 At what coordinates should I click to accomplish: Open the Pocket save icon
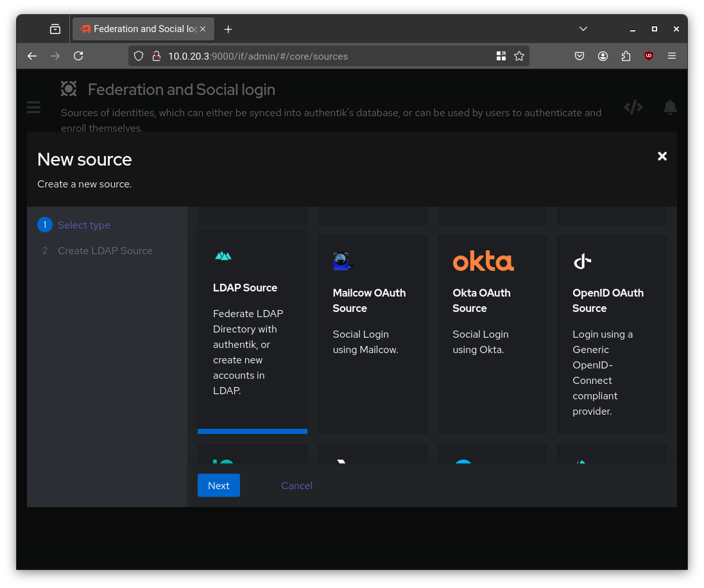pos(580,56)
